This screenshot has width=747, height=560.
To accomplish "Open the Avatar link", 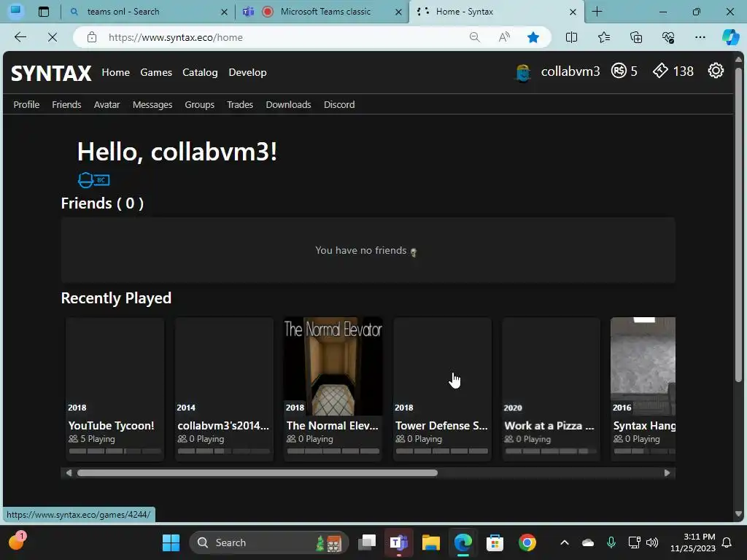I will [x=107, y=105].
